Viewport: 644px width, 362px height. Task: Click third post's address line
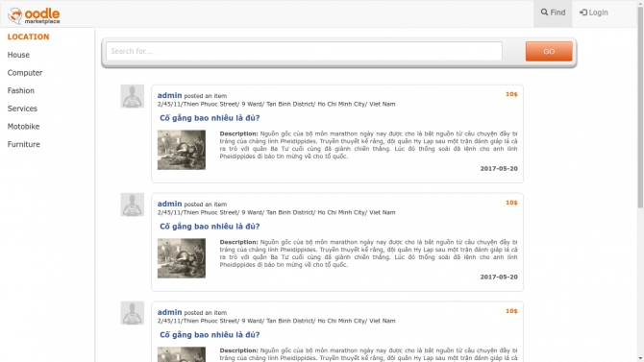(x=277, y=321)
